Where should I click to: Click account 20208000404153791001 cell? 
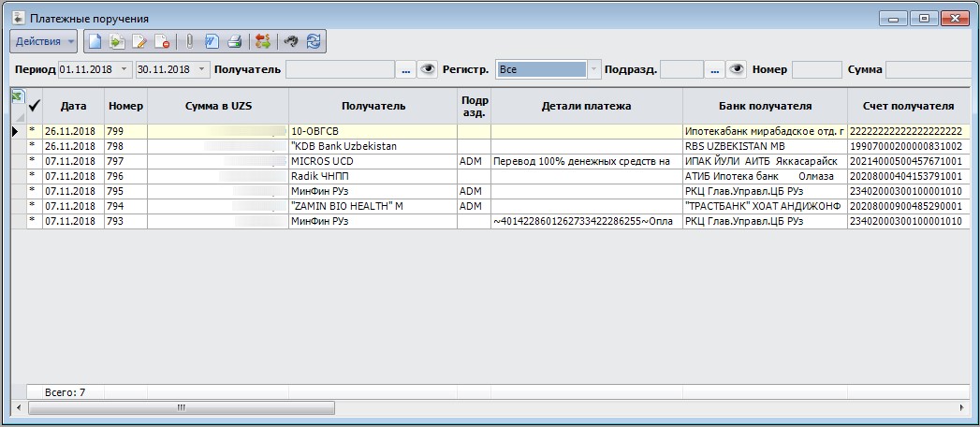(x=911, y=176)
